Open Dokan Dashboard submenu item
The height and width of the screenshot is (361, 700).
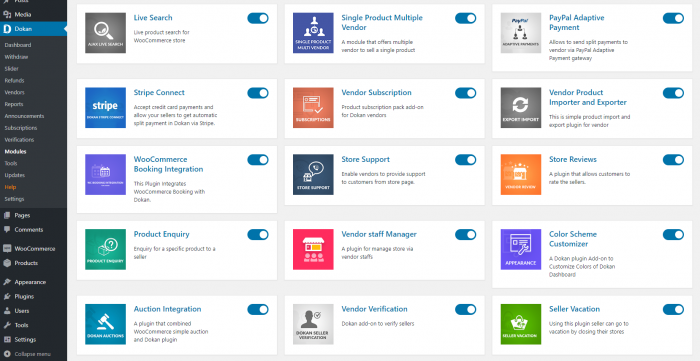point(18,45)
